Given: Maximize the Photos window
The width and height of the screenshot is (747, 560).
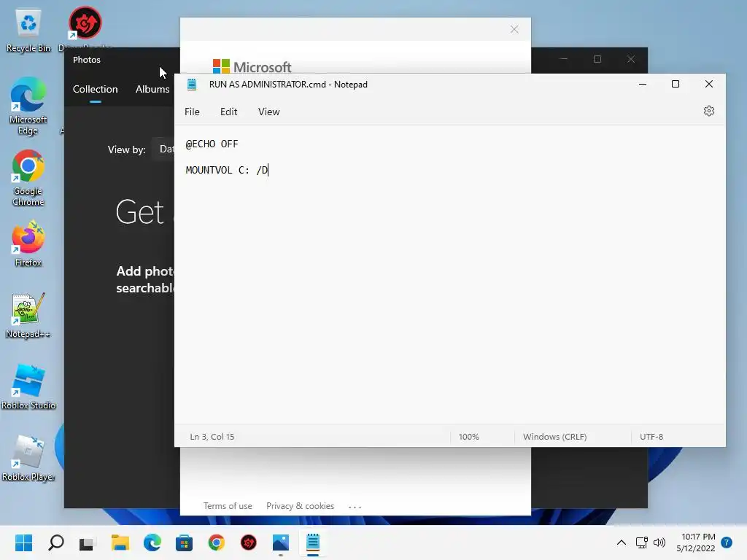Looking at the screenshot, I should [x=597, y=59].
